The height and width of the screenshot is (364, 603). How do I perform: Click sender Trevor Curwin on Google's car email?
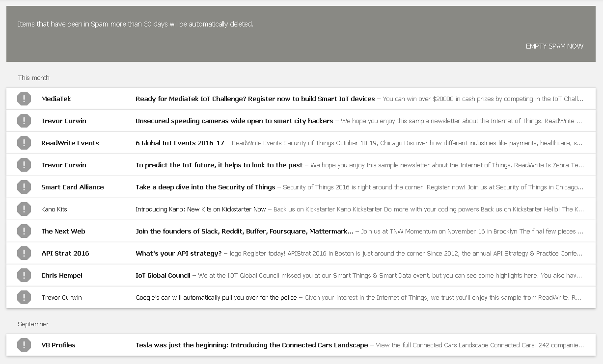(61, 297)
